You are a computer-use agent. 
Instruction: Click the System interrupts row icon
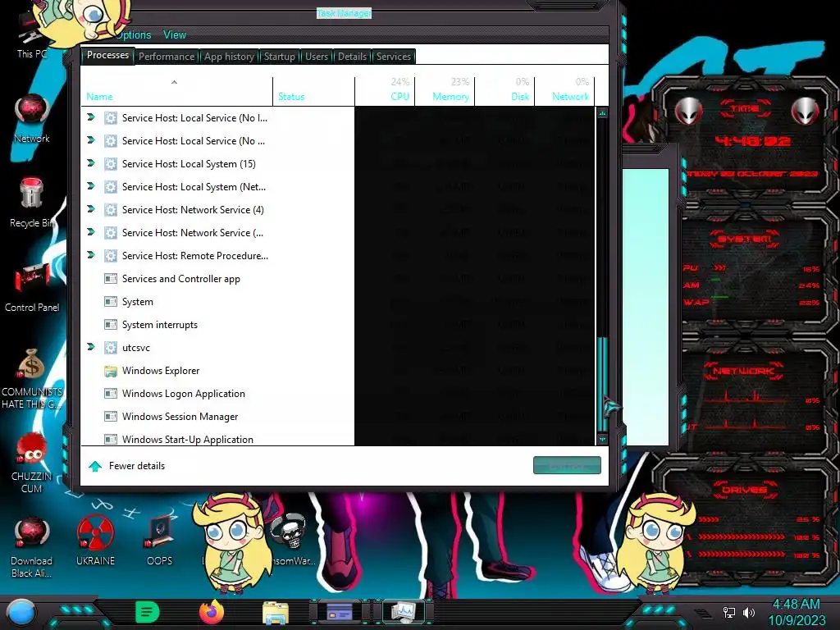111,325
